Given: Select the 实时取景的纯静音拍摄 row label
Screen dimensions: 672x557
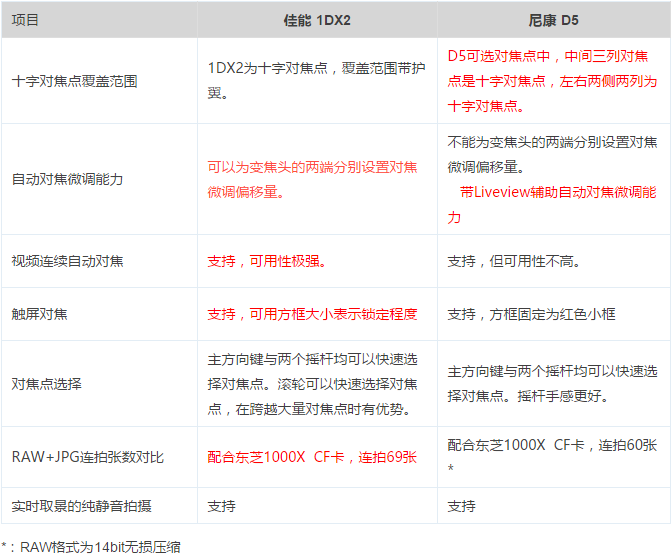Looking at the screenshot, I should 81,506.
